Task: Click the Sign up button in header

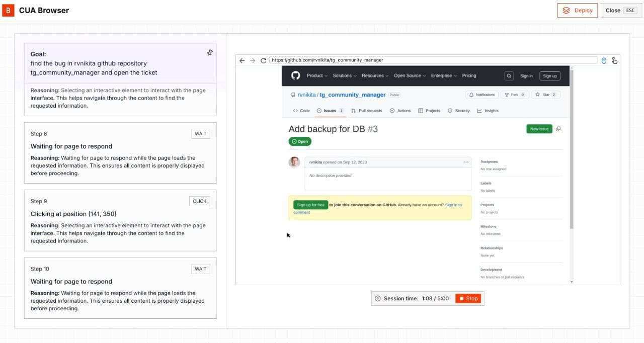Action: click(x=549, y=76)
